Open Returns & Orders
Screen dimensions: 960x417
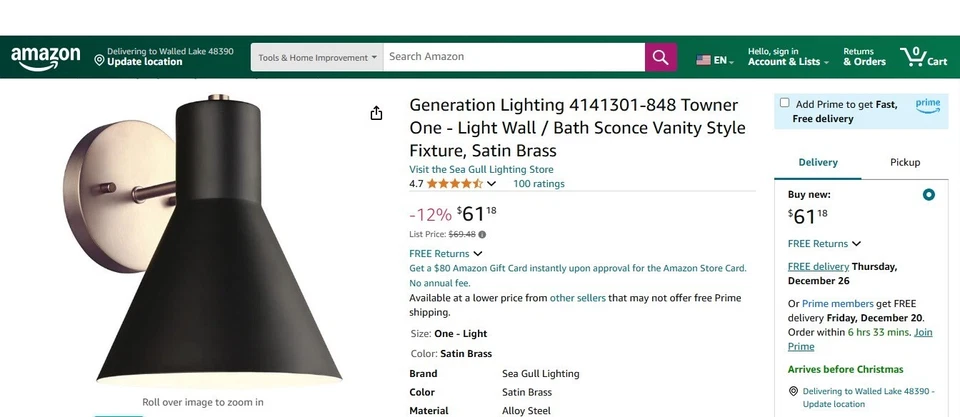[x=864, y=57]
